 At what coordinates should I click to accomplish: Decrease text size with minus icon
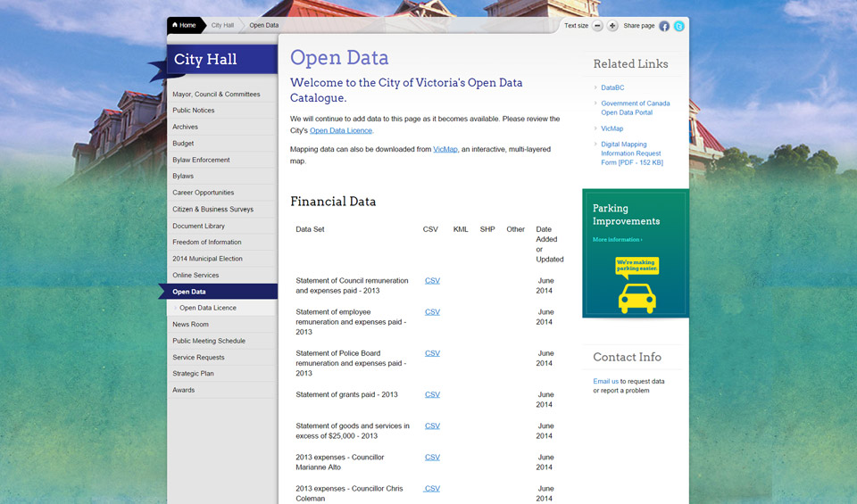click(x=598, y=26)
